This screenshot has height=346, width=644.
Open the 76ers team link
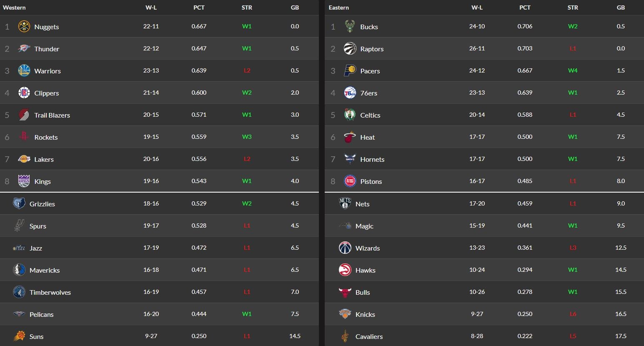click(x=368, y=93)
